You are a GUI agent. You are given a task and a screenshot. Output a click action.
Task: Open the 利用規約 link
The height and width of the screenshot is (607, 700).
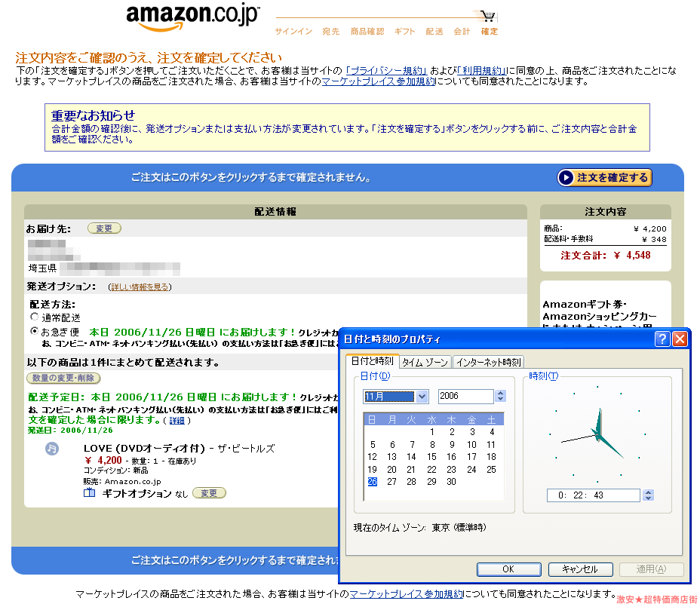click(x=482, y=71)
